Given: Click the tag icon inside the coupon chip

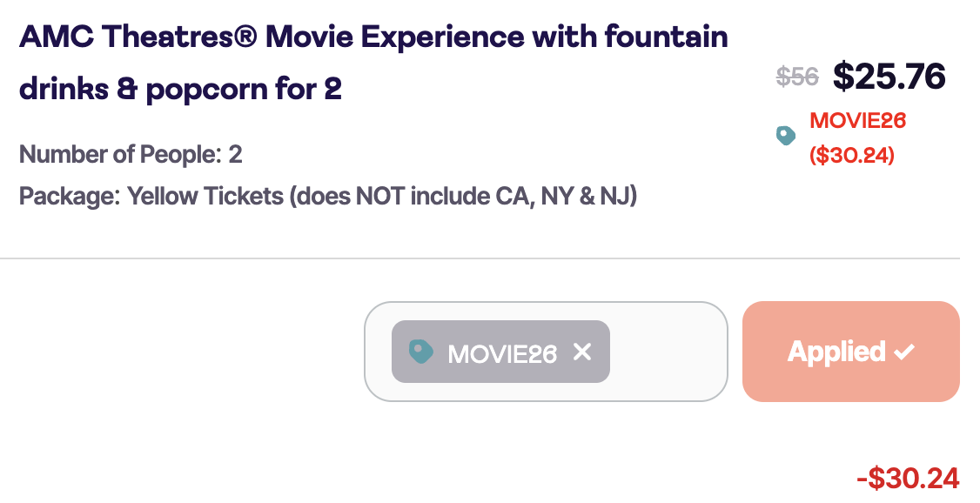Looking at the screenshot, I should [x=421, y=352].
